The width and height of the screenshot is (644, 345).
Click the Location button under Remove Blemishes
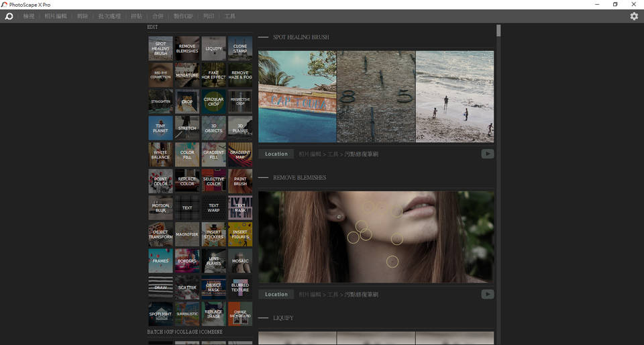tap(276, 294)
